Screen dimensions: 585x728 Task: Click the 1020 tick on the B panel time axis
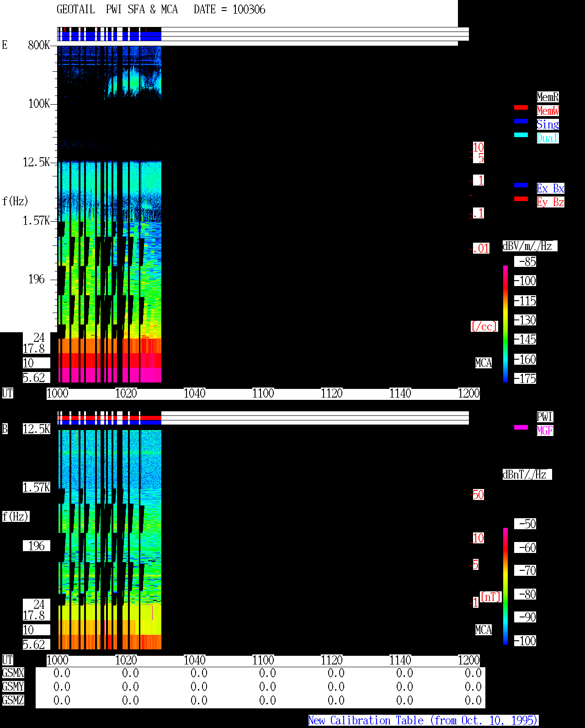pos(126,660)
